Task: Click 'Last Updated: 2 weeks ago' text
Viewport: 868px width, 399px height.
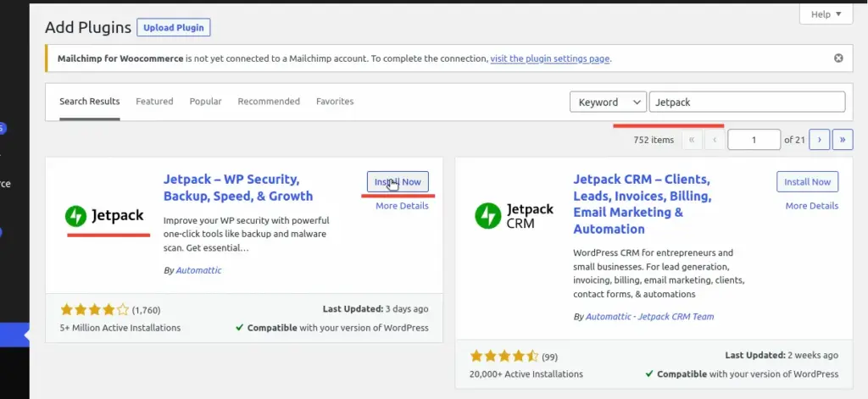Action: tap(782, 355)
